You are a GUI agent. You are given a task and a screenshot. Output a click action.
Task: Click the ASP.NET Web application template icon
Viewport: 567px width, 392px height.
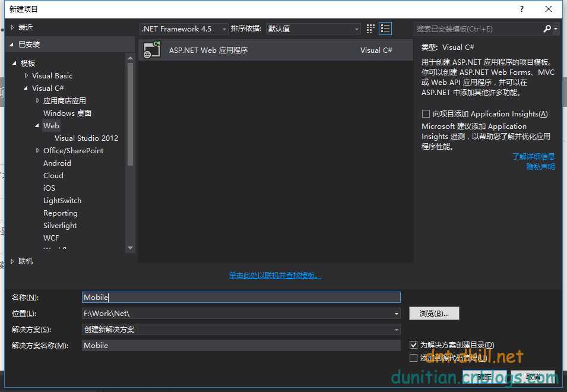[152, 50]
